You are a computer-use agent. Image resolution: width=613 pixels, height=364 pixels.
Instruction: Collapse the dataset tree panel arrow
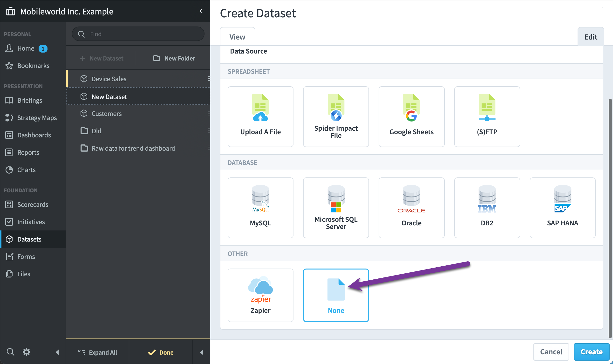tap(202, 352)
